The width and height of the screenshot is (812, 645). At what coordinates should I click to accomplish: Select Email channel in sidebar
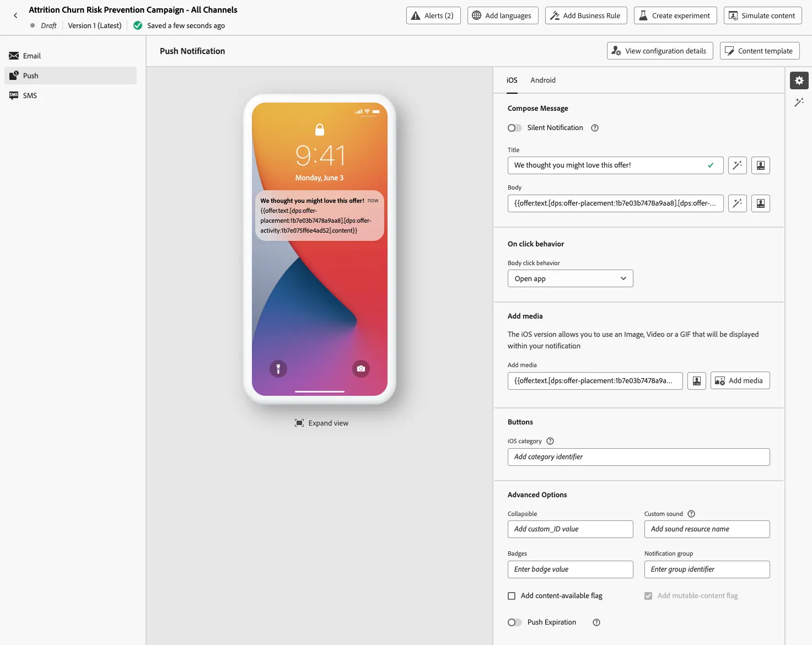click(x=71, y=56)
